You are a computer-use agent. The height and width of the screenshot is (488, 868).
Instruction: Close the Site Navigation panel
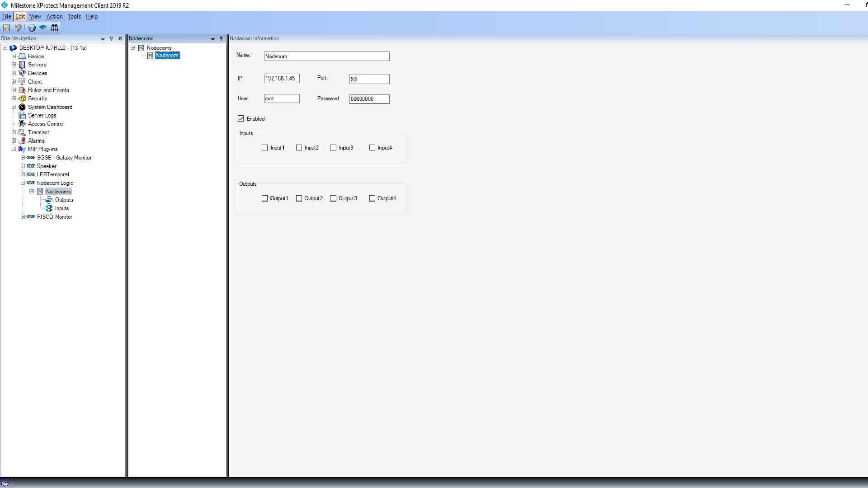(120, 38)
